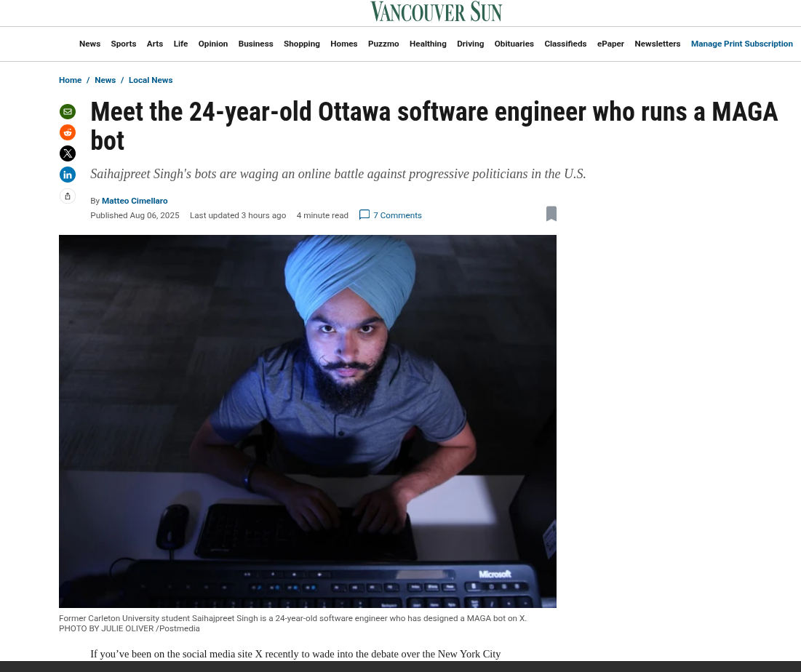Click the article's main photo
The height and width of the screenshot is (672, 801).
point(308,421)
